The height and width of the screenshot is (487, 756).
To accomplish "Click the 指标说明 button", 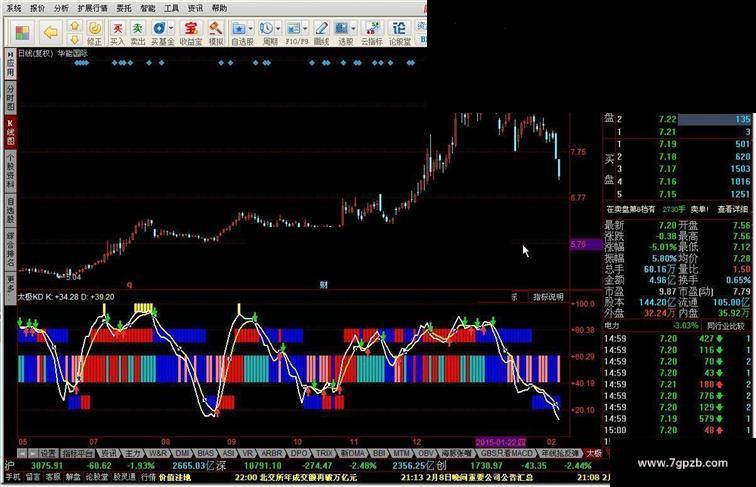I will 548,297.
